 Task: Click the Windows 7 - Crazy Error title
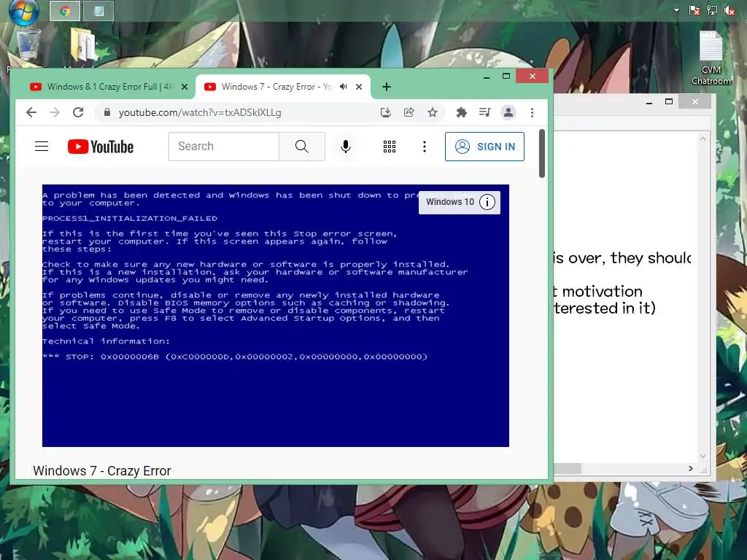pyautogui.click(x=102, y=471)
